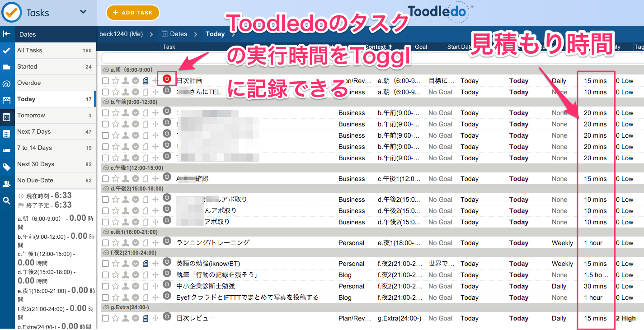Tick the checkbox for 執筆「行動の記録を残そう」

(x=105, y=275)
